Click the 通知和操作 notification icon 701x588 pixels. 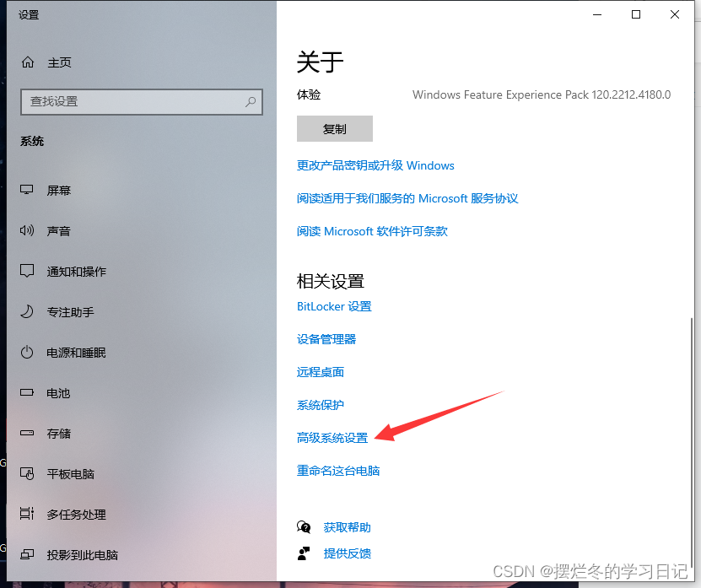click(x=27, y=271)
